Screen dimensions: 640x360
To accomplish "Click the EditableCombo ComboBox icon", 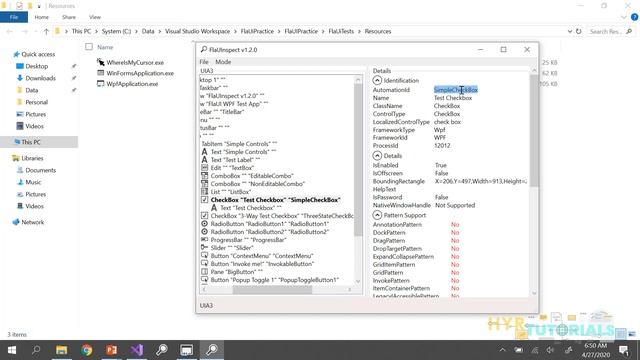I will pyautogui.click(x=204, y=176).
